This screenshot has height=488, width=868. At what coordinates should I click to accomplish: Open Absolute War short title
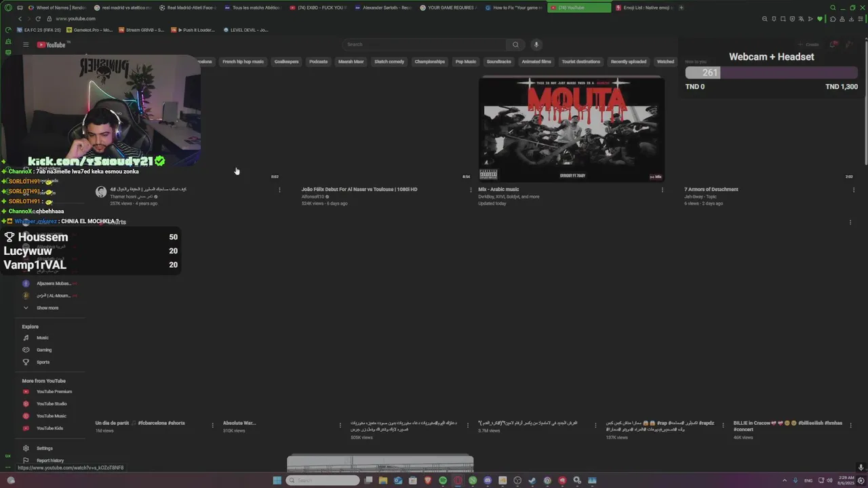coord(239,423)
